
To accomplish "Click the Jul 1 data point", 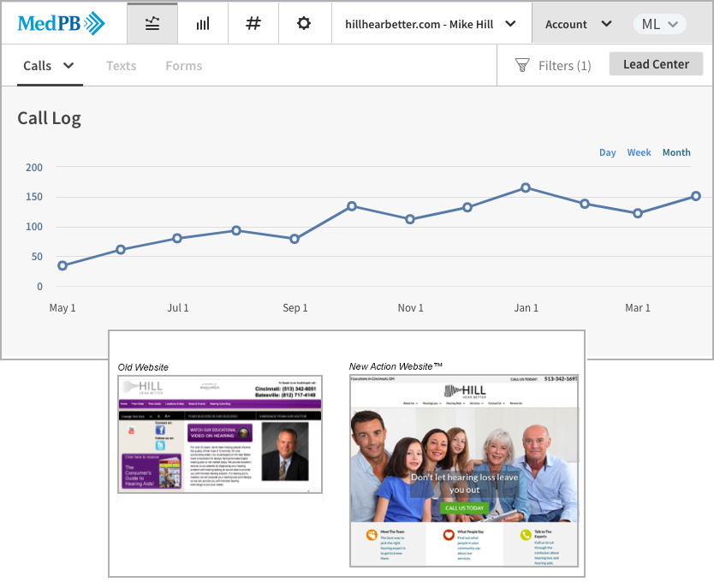I will point(177,239).
